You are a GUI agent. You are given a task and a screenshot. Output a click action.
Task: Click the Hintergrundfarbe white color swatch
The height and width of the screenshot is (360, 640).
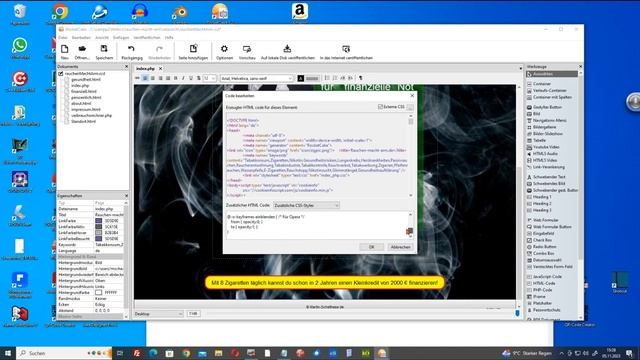point(98,293)
